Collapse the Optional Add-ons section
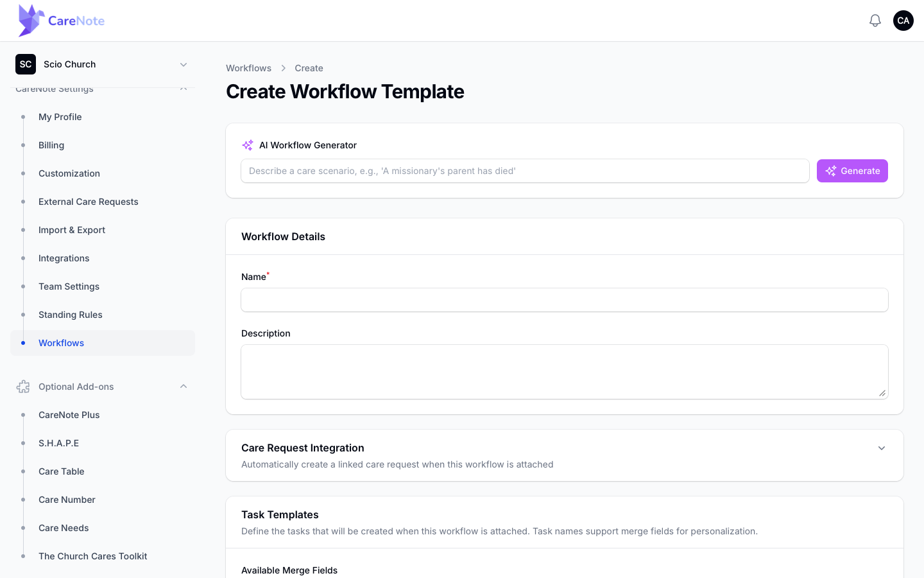924x578 pixels. pos(184,387)
